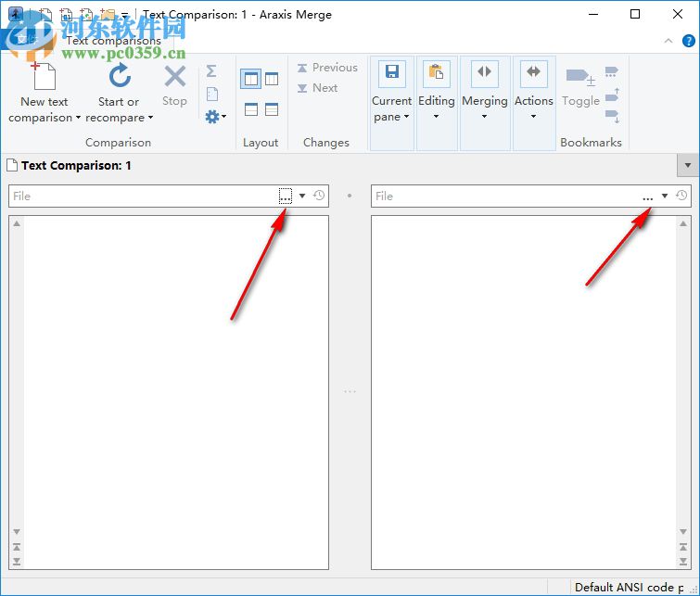Click the New text comparison document icon
700x596 pixels.
[x=45, y=76]
